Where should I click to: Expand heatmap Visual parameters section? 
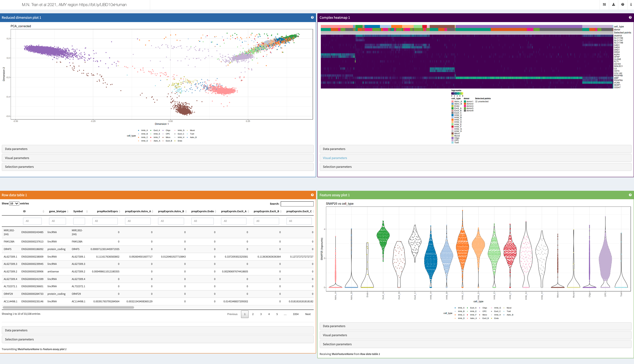(335, 158)
